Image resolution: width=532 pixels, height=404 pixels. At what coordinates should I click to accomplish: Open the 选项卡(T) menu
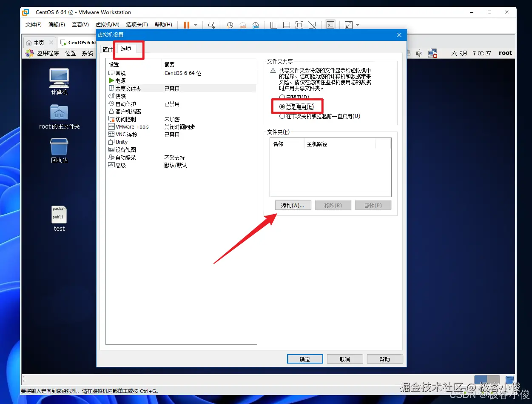point(137,25)
